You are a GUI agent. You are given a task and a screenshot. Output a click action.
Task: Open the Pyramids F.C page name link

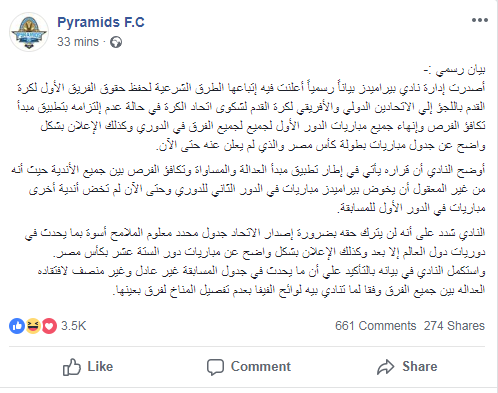point(101,22)
